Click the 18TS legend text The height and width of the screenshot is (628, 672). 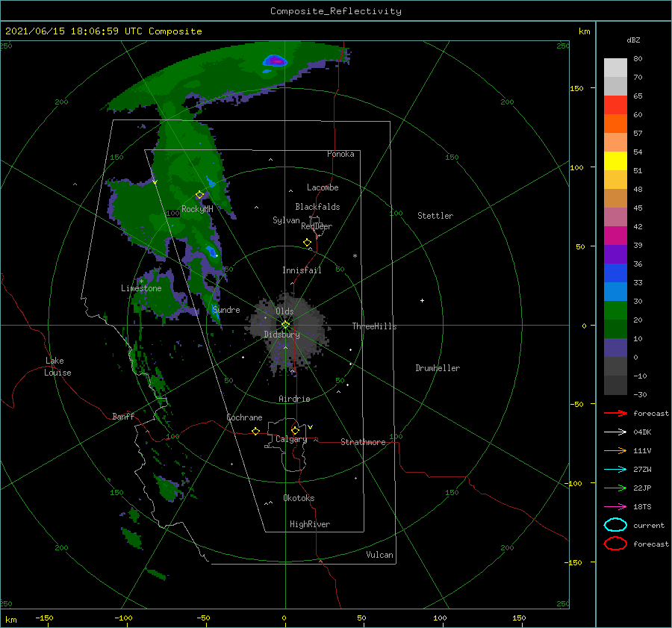pyautogui.click(x=642, y=507)
